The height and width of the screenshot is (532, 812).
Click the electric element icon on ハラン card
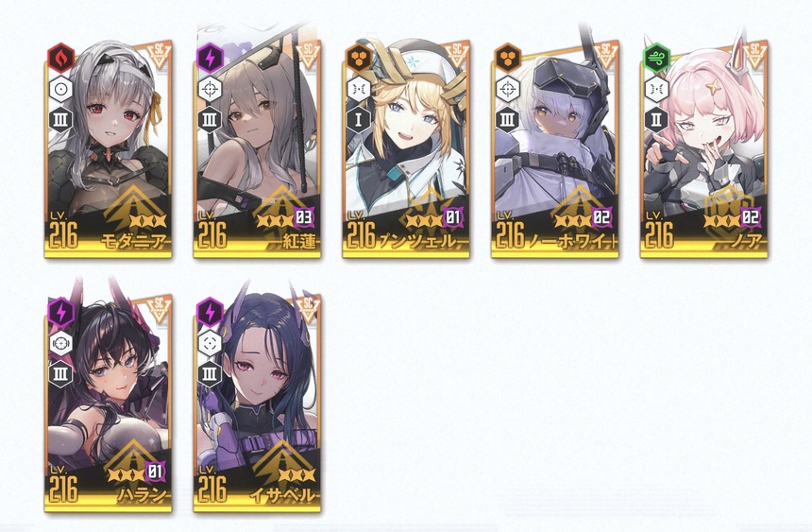coord(61,312)
